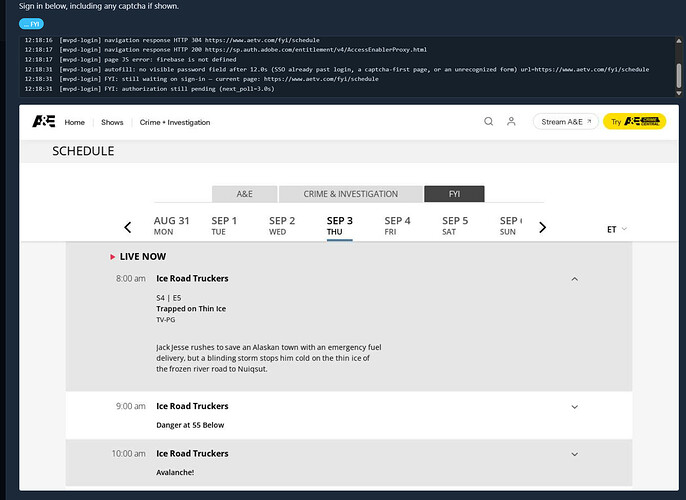Collapse the 8:00 am Ice Road Truckers entry

coord(575,279)
